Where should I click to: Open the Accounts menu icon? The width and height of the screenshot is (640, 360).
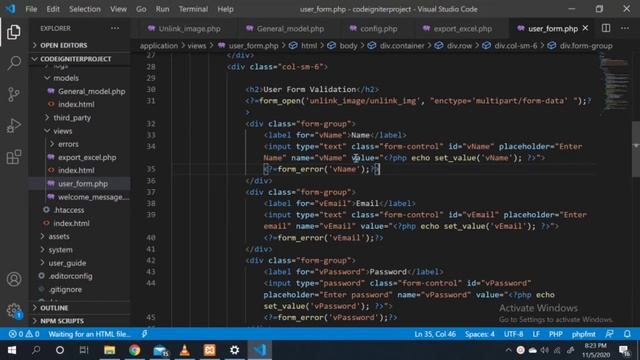14,279
